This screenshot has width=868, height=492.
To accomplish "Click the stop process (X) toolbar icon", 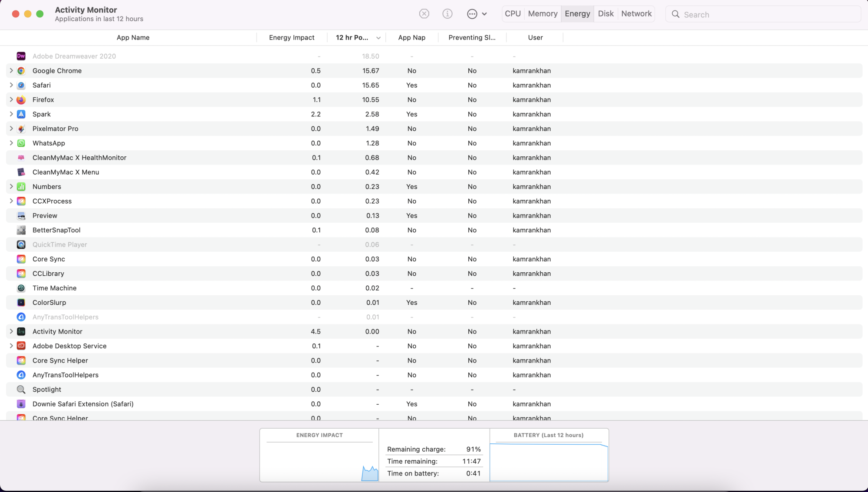I will click(424, 14).
